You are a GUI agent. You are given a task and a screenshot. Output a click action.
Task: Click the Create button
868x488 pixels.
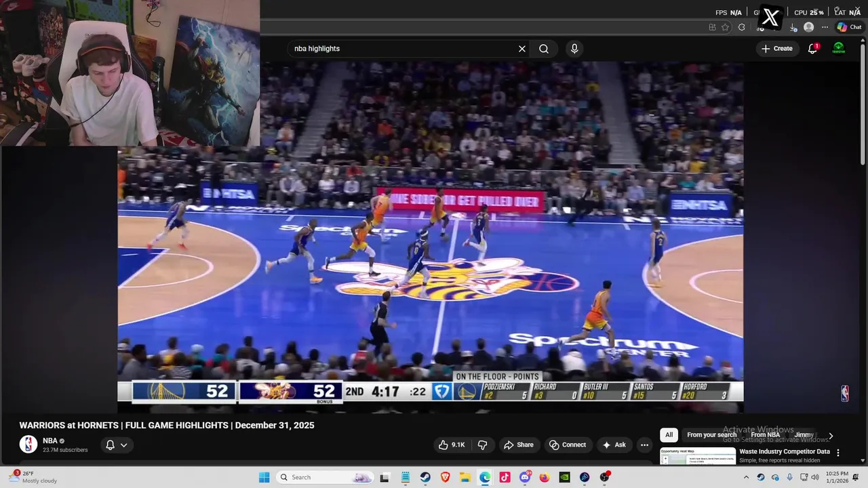coord(777,49)
